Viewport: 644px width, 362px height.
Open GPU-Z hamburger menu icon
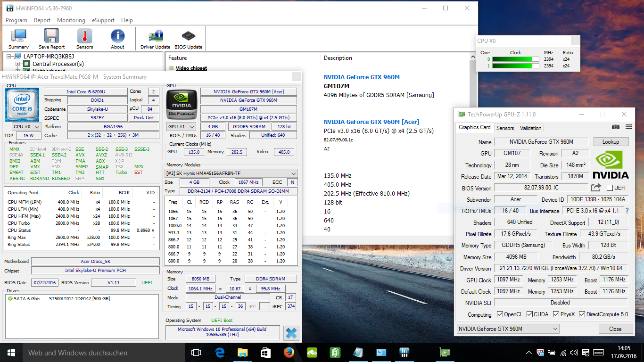click(x=628, y=127)
